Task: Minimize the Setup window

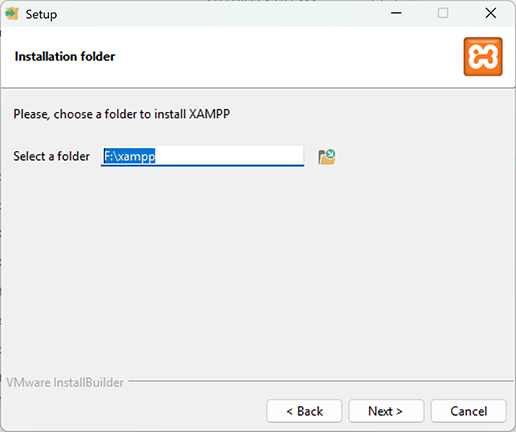Action: pyautogui.click(x=396, y=13)
